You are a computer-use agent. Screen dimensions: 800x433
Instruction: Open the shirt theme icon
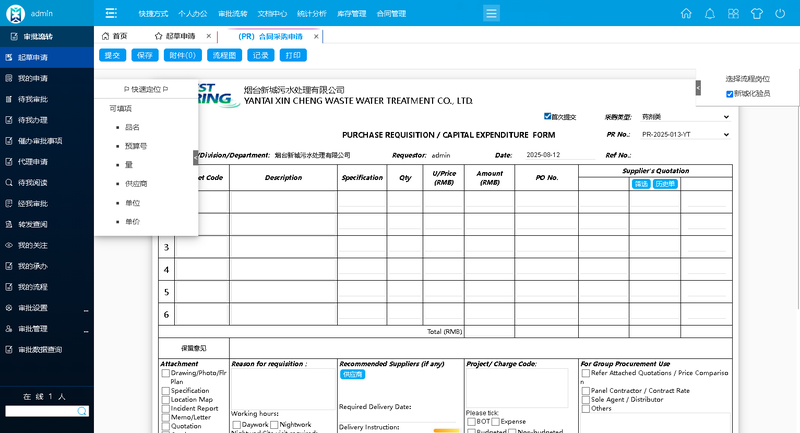click(x=757, y=13)
